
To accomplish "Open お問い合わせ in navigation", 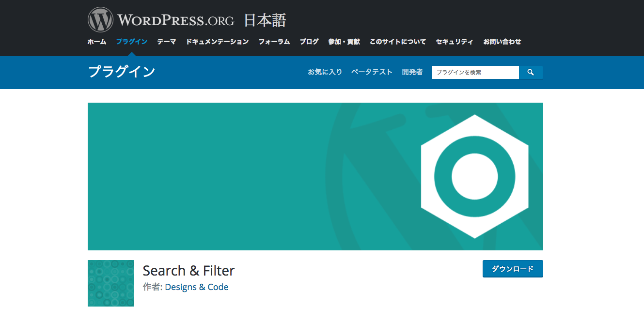I will tap(502, 42).
